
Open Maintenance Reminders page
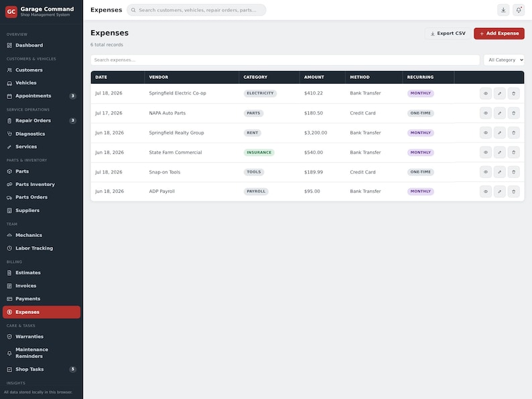point(42,353)
